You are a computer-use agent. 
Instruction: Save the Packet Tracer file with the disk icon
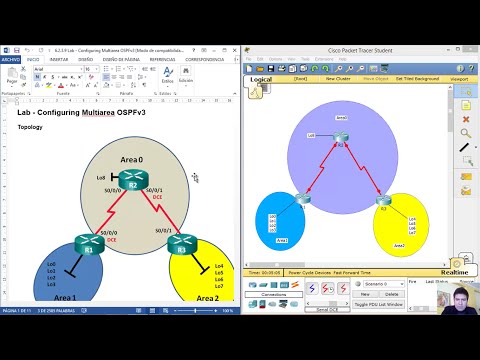click(271, 69)
